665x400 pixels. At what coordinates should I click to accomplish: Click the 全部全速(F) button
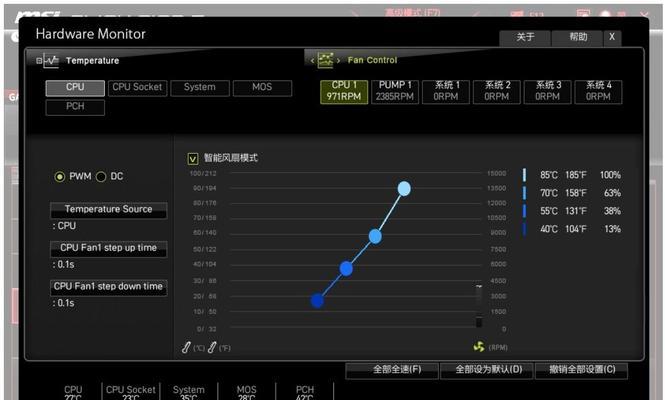click(392, 370)
